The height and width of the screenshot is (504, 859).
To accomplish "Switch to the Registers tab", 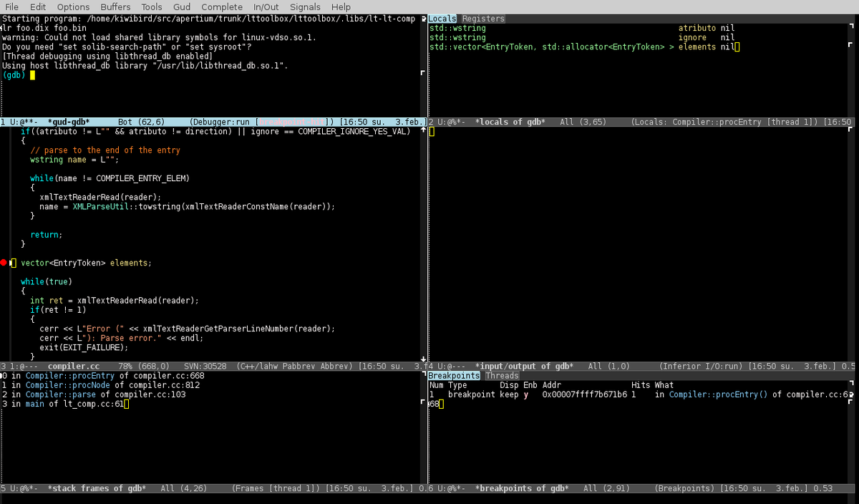I will (483, 19).
